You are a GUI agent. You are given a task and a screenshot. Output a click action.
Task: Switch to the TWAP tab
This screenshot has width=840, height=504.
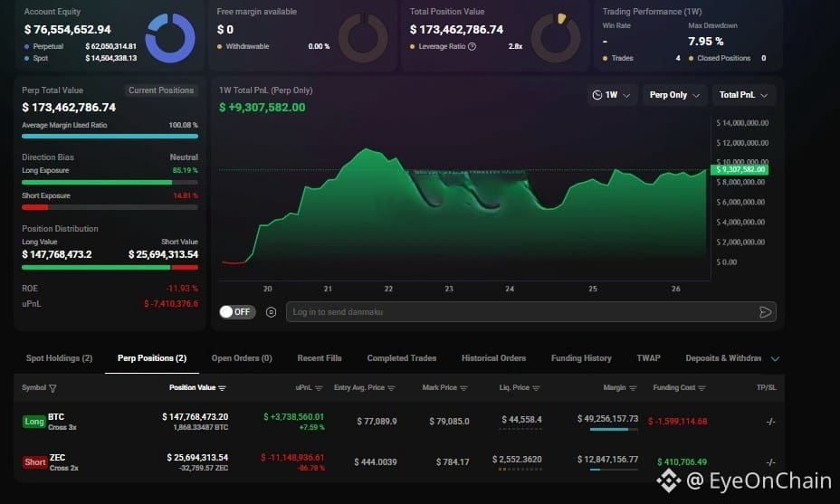tap(648, 357)
